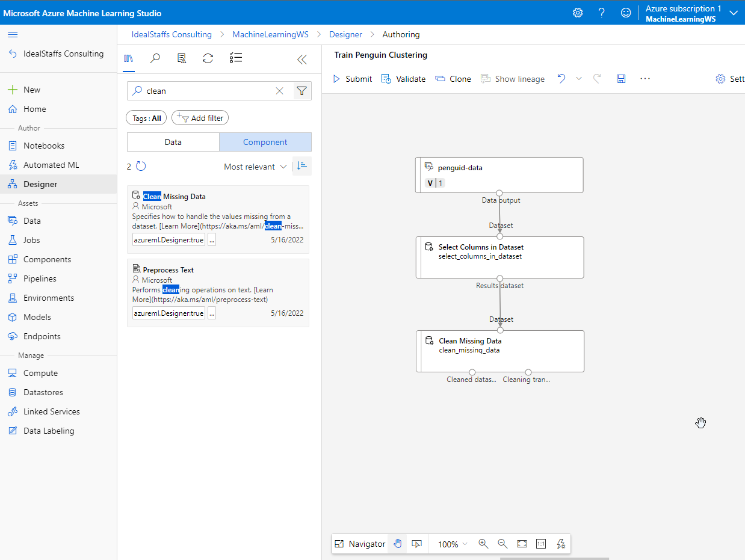This screenshot has width=745, height=560.
Task: Click the horizontal canvas scrollbar
Action: click(554, 558)
